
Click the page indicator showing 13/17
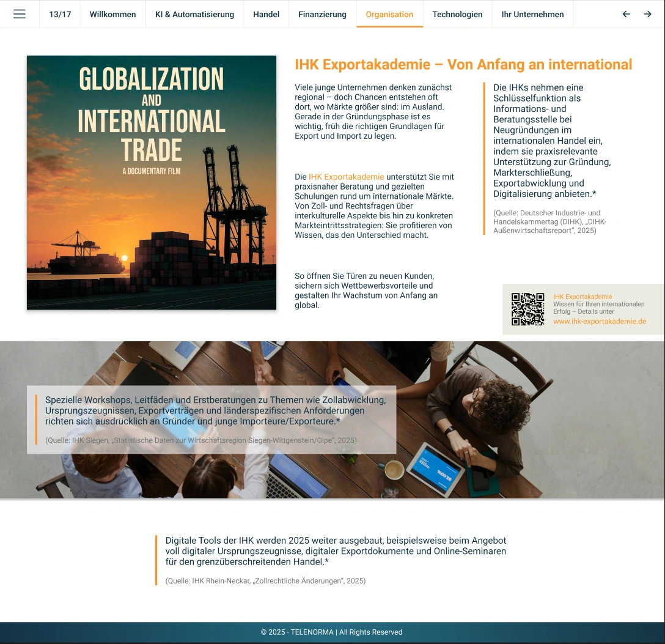tap(60, 13)
